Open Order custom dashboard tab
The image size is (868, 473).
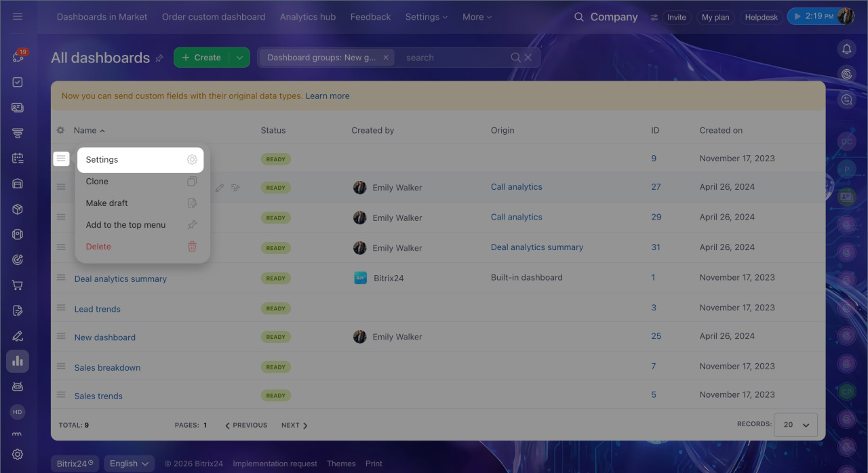pos(214,17)
